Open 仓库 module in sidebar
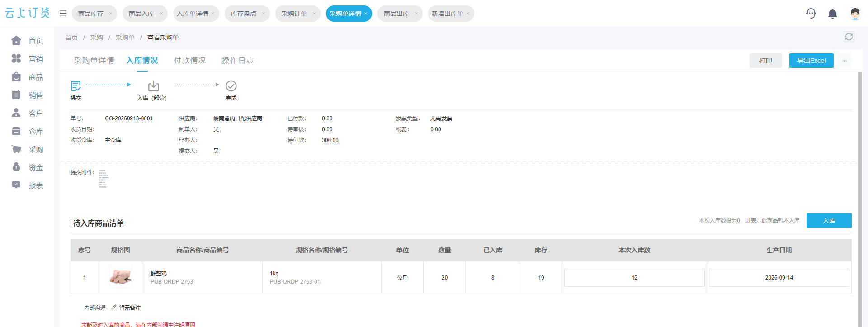 point(27,131)
